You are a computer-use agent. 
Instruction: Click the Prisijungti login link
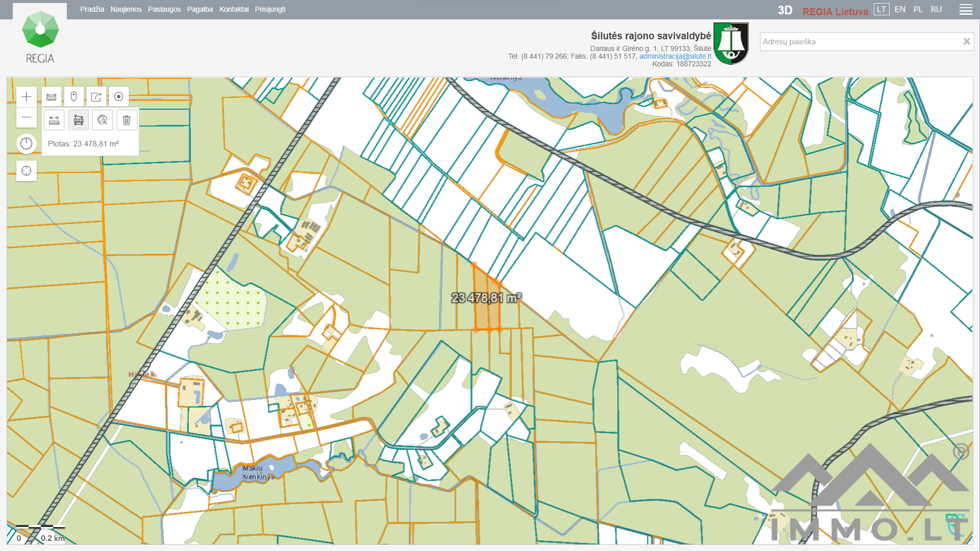coord(270,9)
